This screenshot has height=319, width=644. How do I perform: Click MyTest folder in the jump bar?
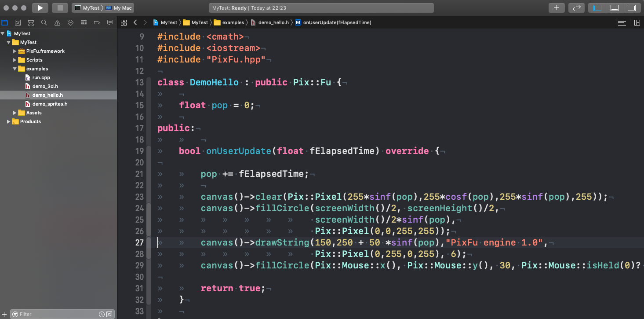pyautogui.click(x=196, y=22)
